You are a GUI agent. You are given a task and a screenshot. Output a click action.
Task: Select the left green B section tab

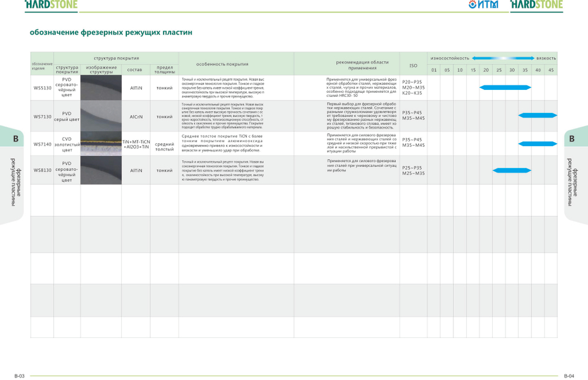[16, 139]
